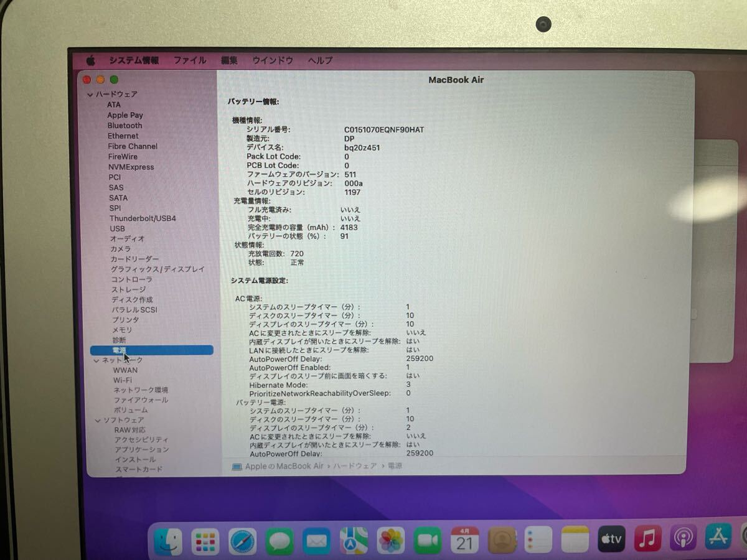747x560 pixels.
Task: Open the Apple menu
Action: tap(90, 60)
